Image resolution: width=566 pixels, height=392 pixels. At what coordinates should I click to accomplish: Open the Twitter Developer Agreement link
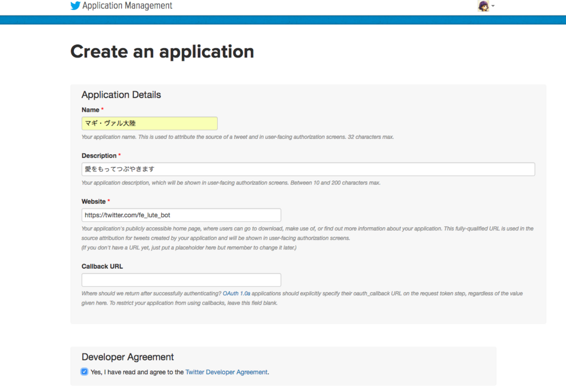point(227,372)
